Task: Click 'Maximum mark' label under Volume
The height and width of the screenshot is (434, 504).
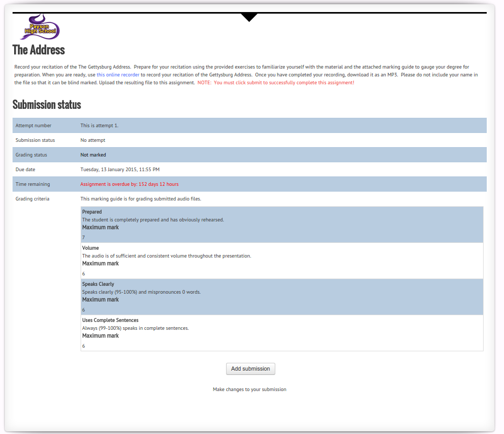Action: tap(100, 263)
